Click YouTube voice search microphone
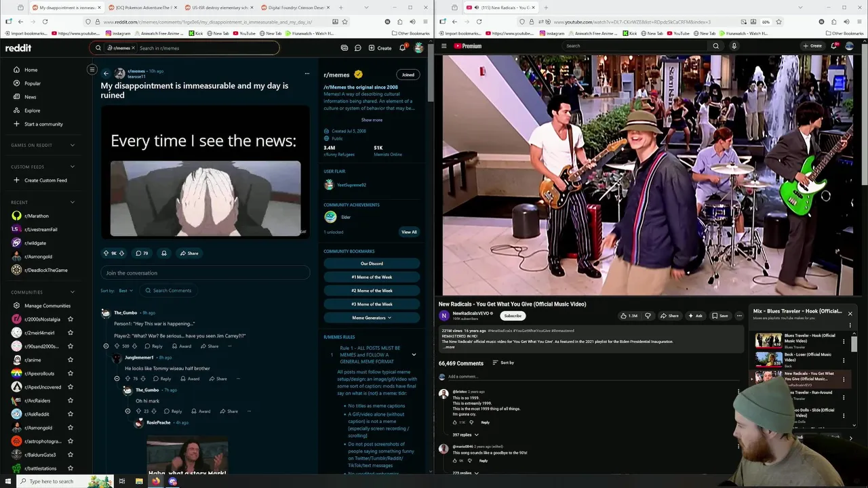Screen dimensions: 868x488 tap(734, 46)
